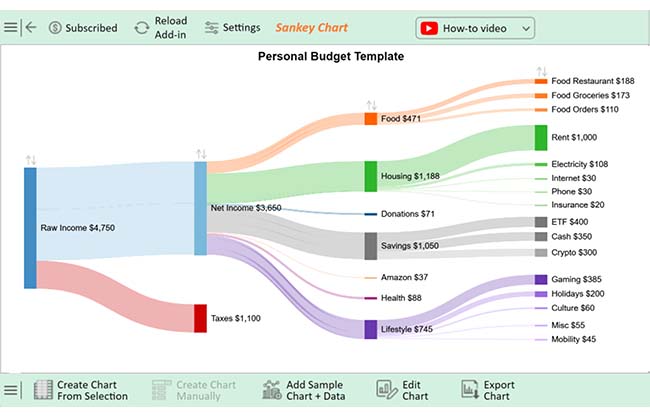
Task: Select the red Taxes node block
Action: click(x=200, y=318)
